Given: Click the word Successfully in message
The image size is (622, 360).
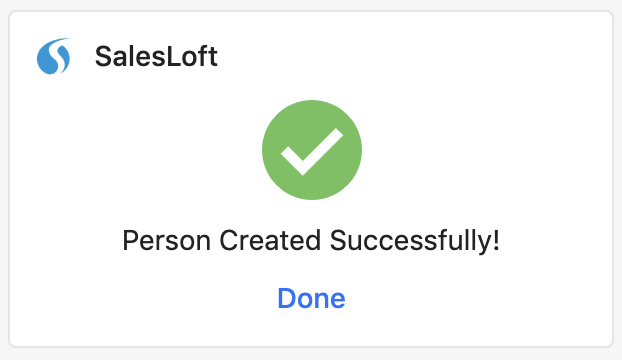Looking at the screenshot, I should point(411,242).
